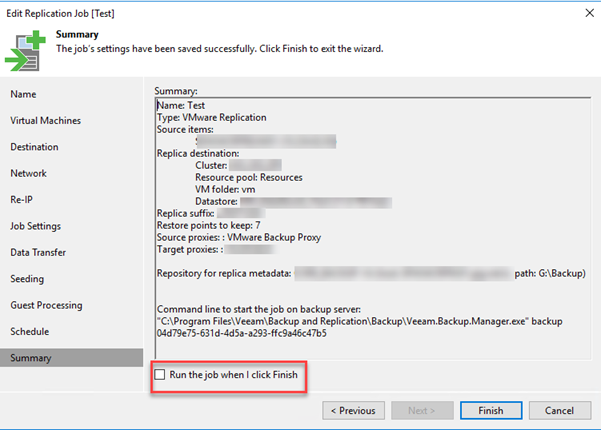Enable Run the job when I click Finish
This screenshot has width=601, height=430.
coord(160,374)
